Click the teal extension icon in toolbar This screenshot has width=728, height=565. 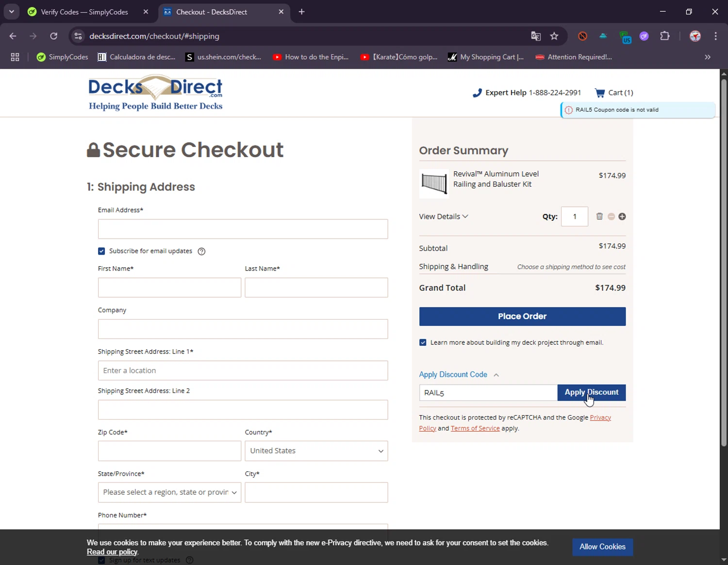coord(603,36)
